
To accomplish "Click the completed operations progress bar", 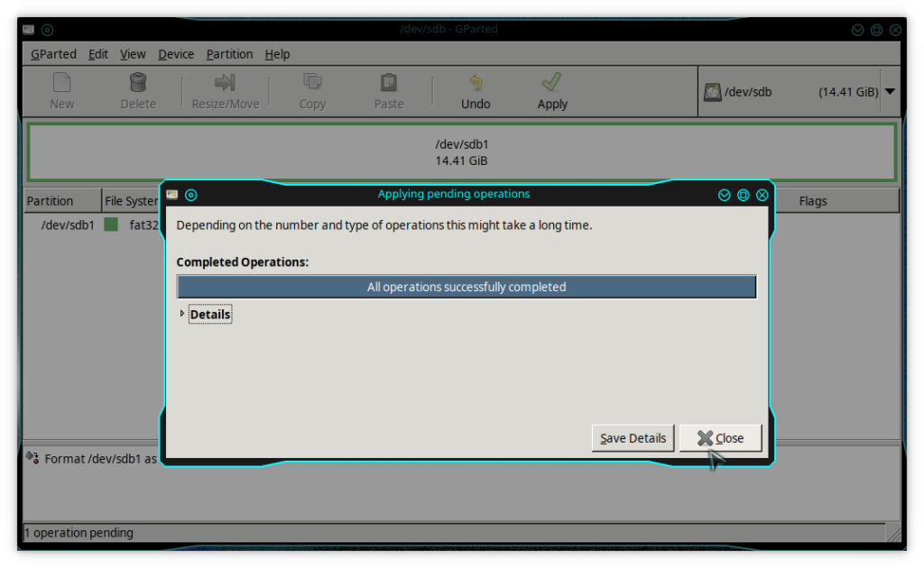I will point(466,287).
